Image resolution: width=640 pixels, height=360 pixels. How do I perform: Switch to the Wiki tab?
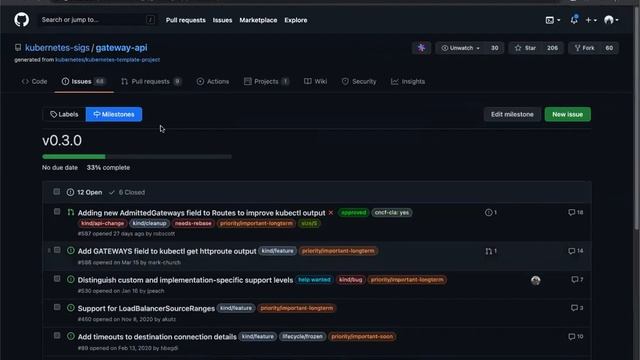pyautogui.click(x=316, y=82)
